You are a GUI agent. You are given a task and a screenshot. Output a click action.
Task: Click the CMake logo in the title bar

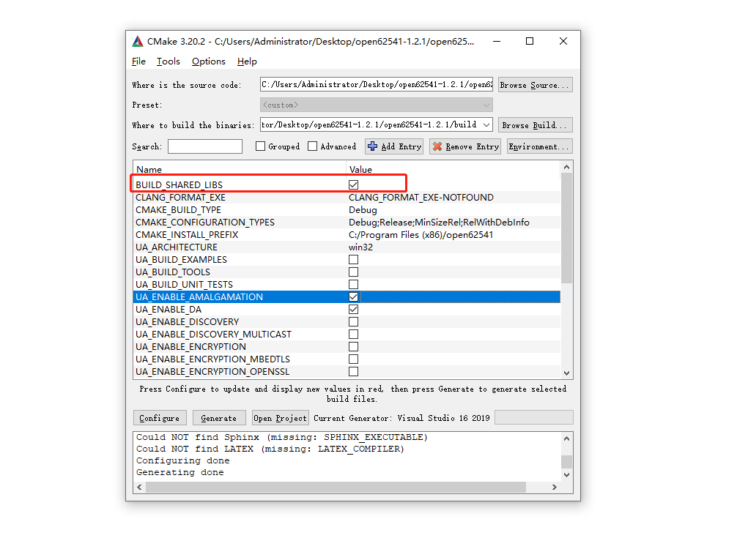[x=137, y=41]
